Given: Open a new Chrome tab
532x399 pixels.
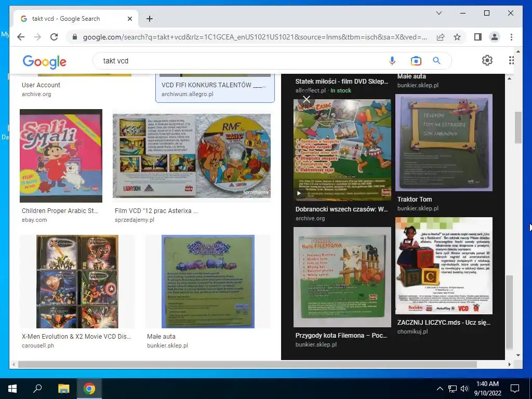Looking at the screenshot, I should (x=149, y=19).
